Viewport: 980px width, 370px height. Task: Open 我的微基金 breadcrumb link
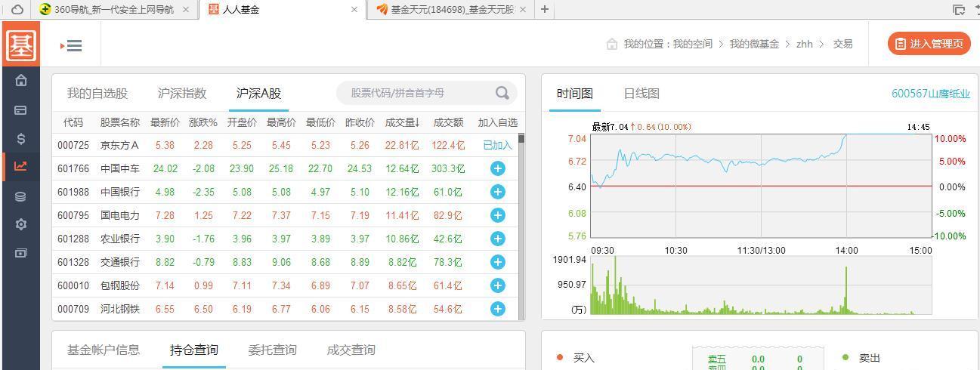[754, 44]
